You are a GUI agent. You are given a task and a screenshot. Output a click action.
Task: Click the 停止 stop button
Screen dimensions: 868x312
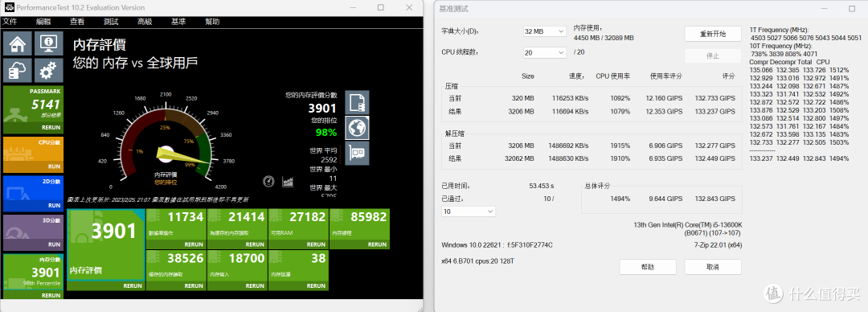pyautogui.click(x=712, y=56)
